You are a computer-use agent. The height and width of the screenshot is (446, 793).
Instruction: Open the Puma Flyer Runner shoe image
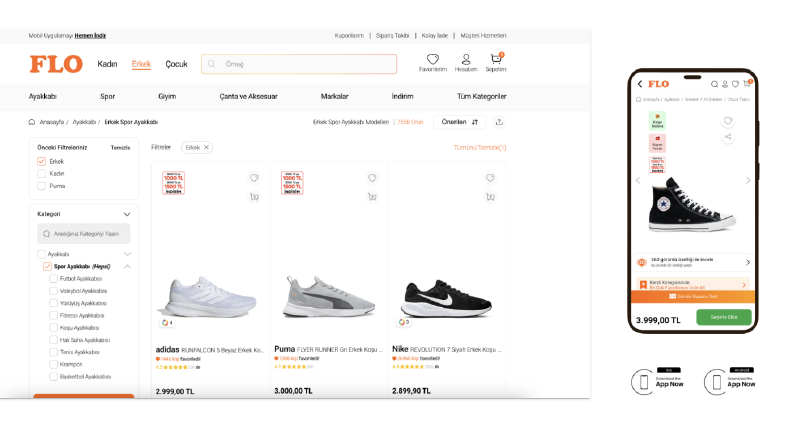pyautogui.click(x=329, y=296)
